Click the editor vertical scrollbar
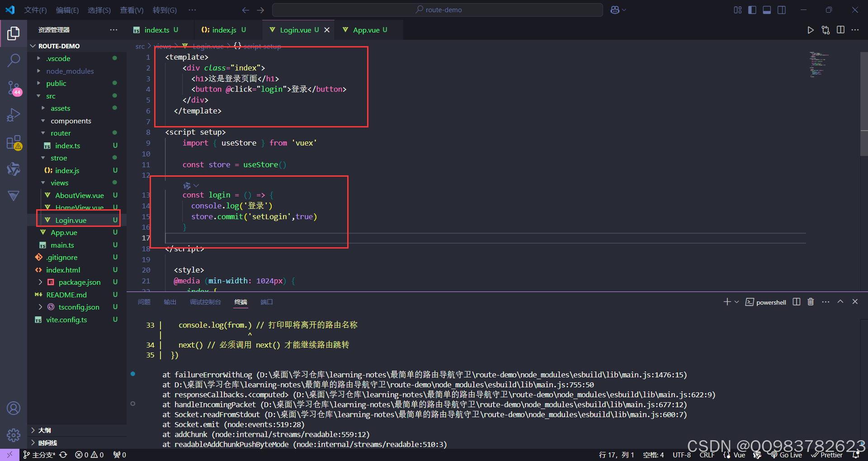The height and width of the screenshot is (461, 868). pos(863,104)
